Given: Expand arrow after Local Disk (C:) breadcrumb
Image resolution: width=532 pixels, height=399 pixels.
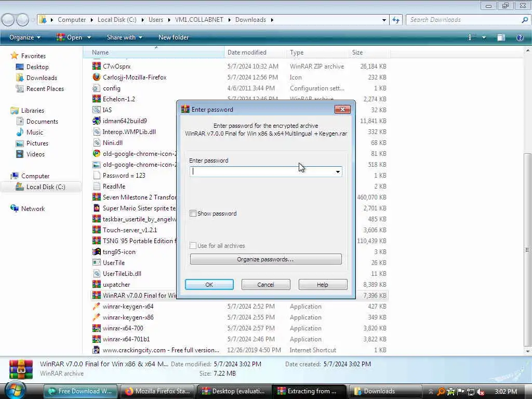Looking at the screenshot, I should pyautogui.click(x=142, y=20).
